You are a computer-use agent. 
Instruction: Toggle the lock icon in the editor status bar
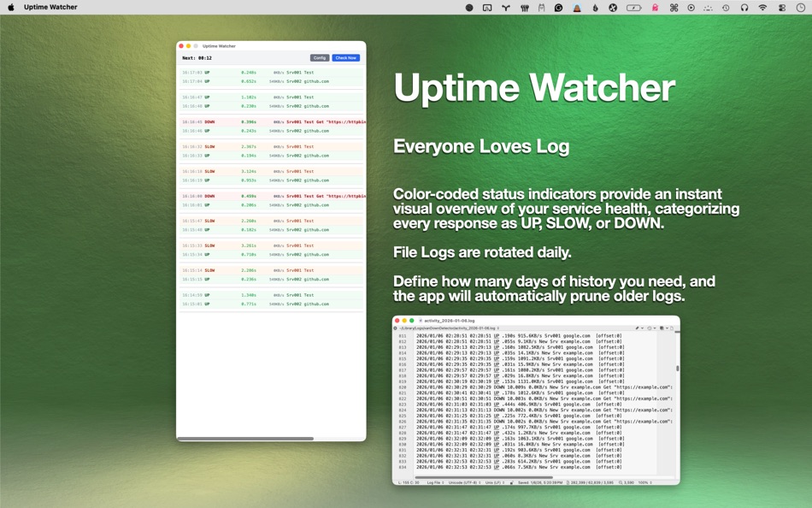[x=513, y=481]
